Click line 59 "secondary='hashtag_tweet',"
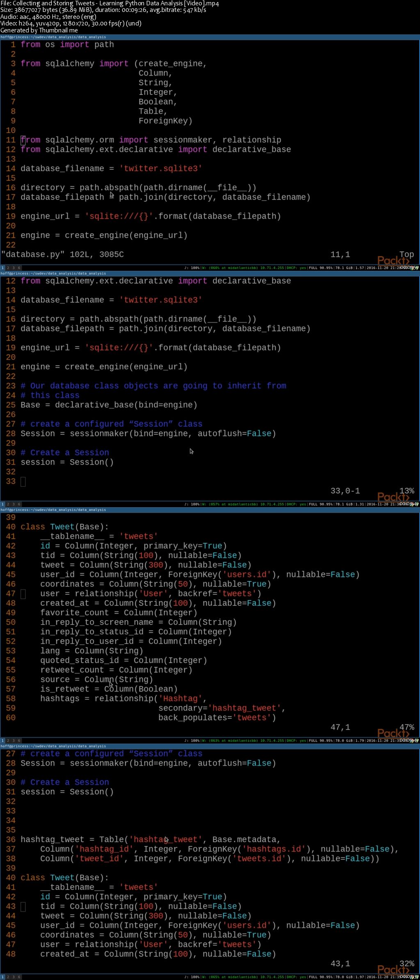420x980 pixels. (x=222, y=708)
